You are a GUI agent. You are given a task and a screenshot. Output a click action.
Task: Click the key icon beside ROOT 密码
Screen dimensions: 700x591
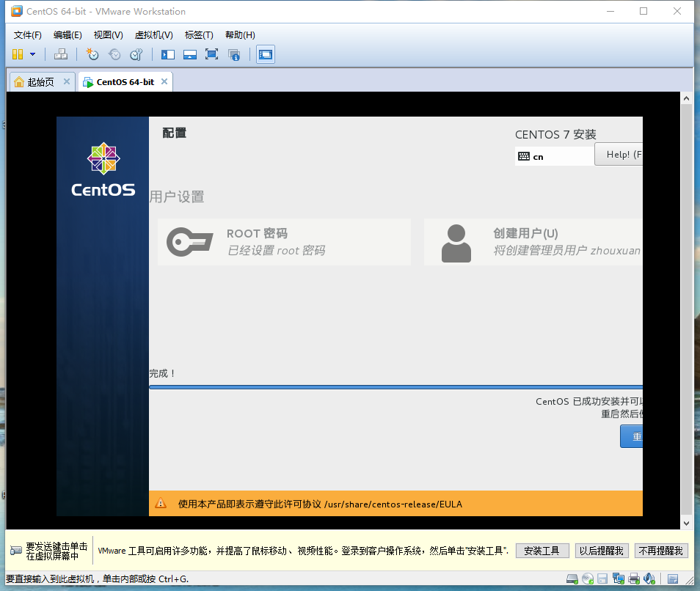(x=190, y=242)
